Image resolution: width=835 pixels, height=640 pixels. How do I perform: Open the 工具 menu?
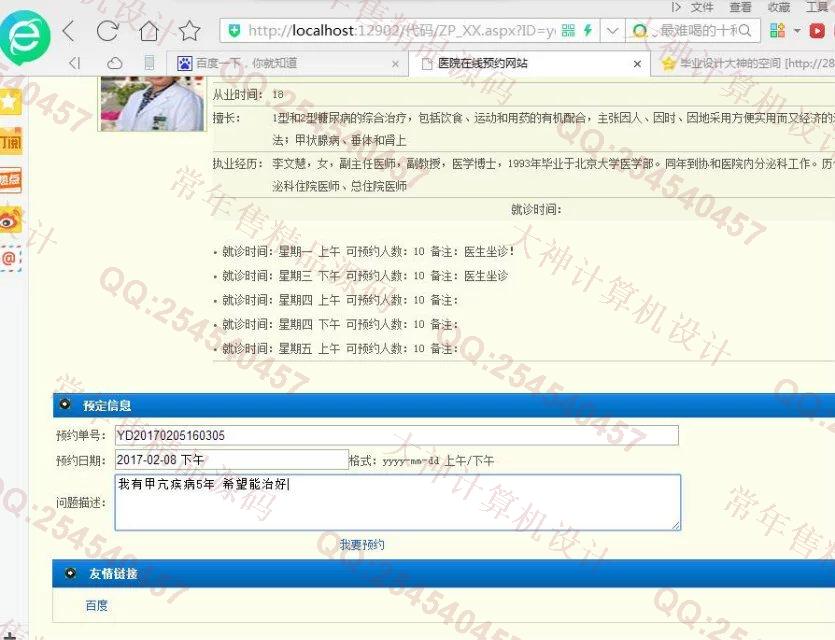(817, 7)
